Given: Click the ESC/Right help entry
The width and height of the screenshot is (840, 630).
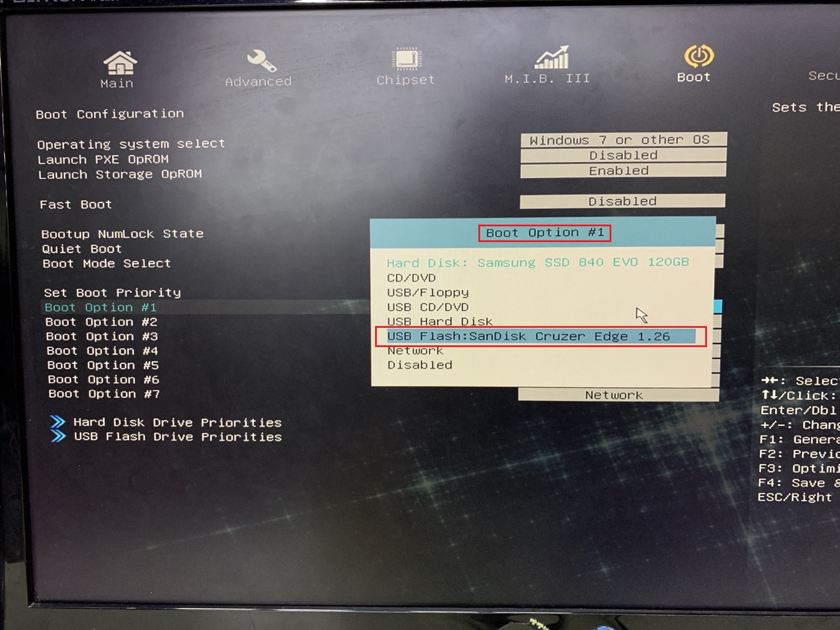Looking at the screenshot, I should click(794, 498).
